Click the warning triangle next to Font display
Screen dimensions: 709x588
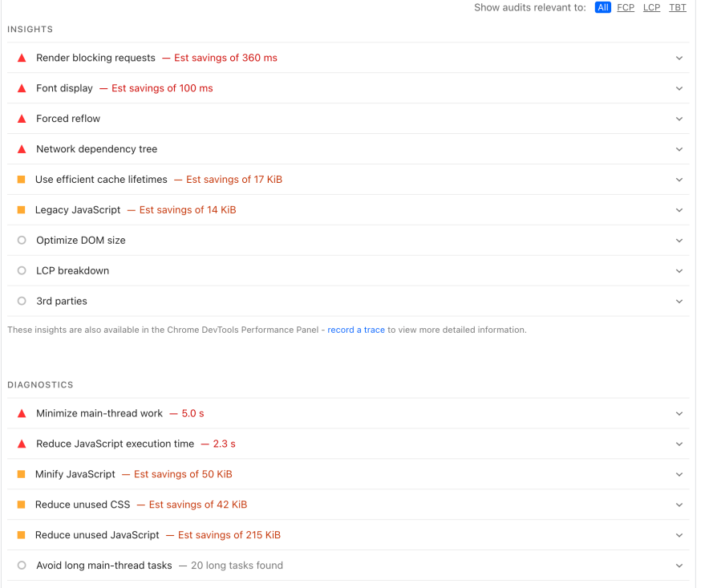(22, 88)
